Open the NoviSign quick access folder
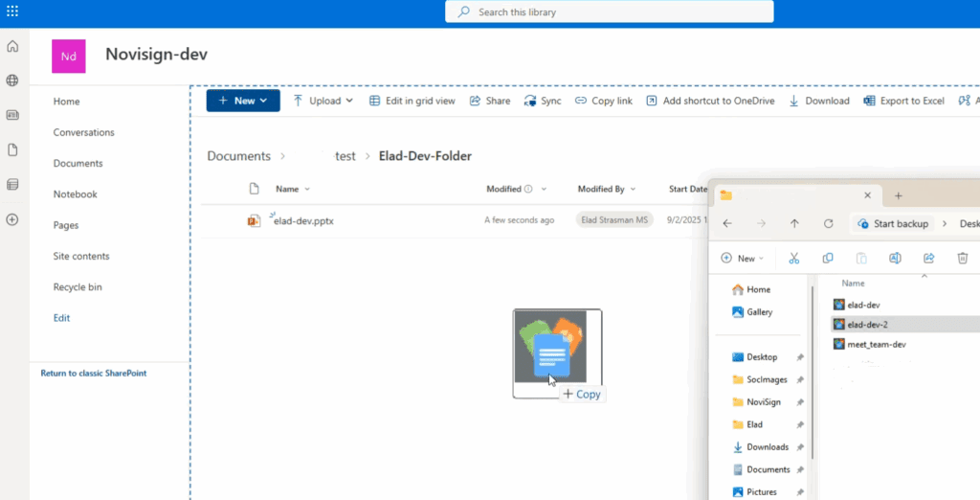980x500 pixels. coord(756,402)
